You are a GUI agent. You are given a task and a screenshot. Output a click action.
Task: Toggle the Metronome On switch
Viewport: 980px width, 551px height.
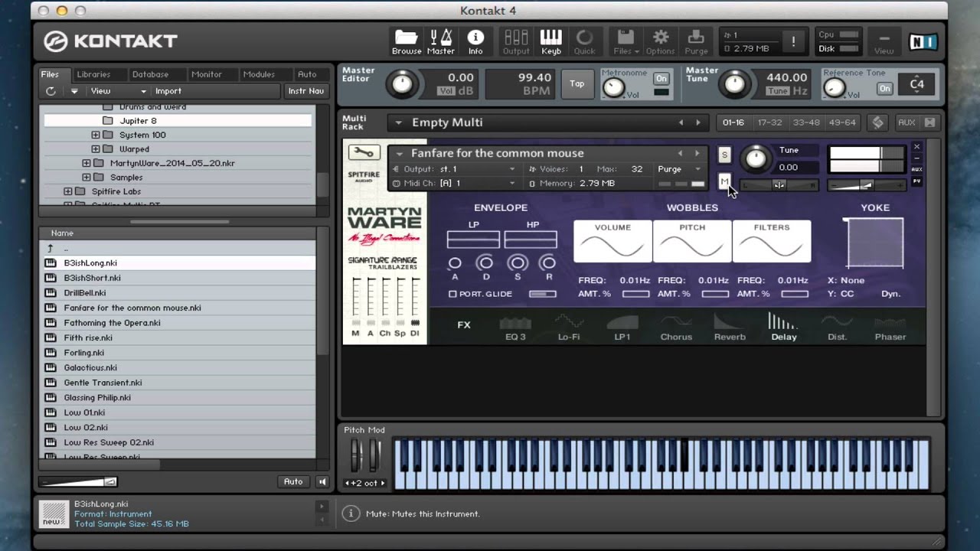click(x=661, y=79)
